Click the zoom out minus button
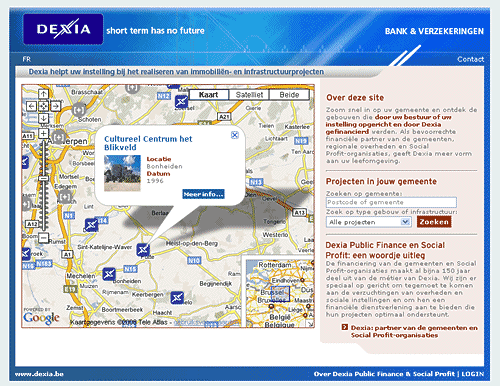 pos(43,238)
